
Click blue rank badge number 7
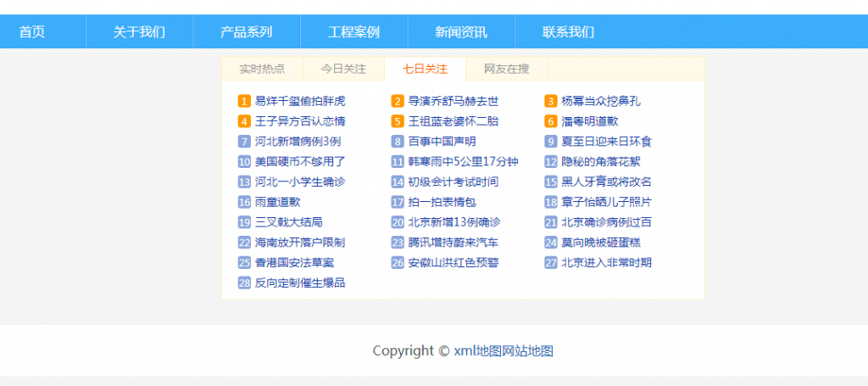(x=245, y=141)
